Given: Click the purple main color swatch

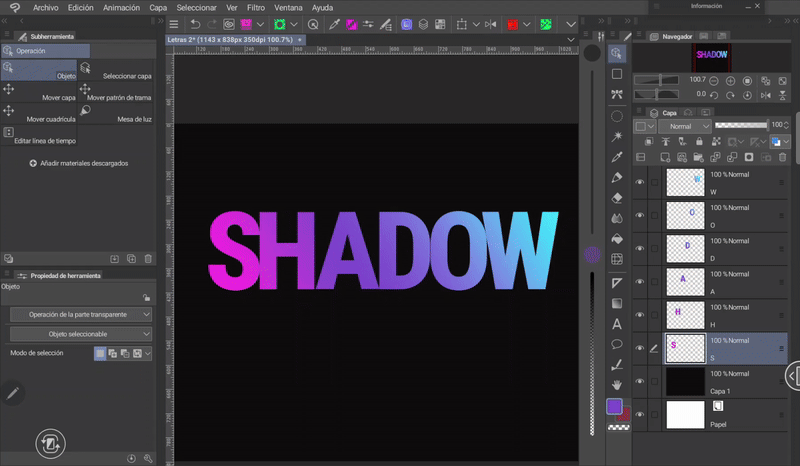Looking at the screenshot, I should tap(614, 407).
